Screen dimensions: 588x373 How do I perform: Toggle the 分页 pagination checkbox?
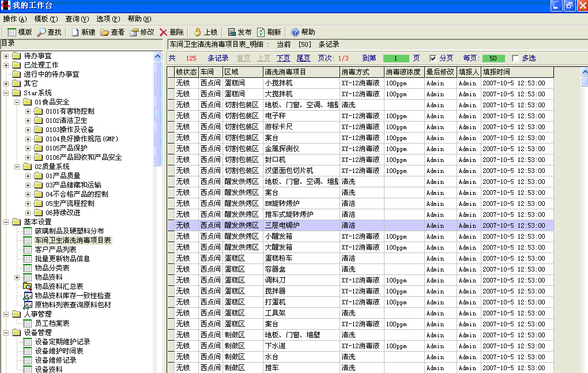point(433,58)
